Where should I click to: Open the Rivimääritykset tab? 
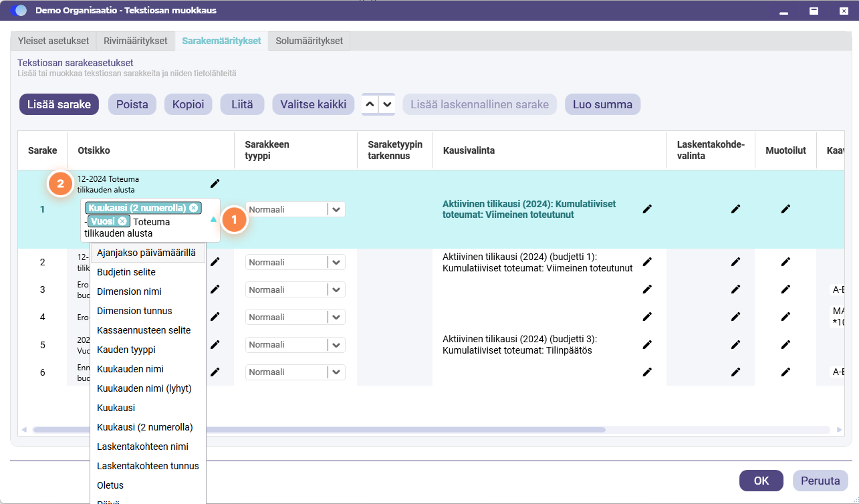136,41
